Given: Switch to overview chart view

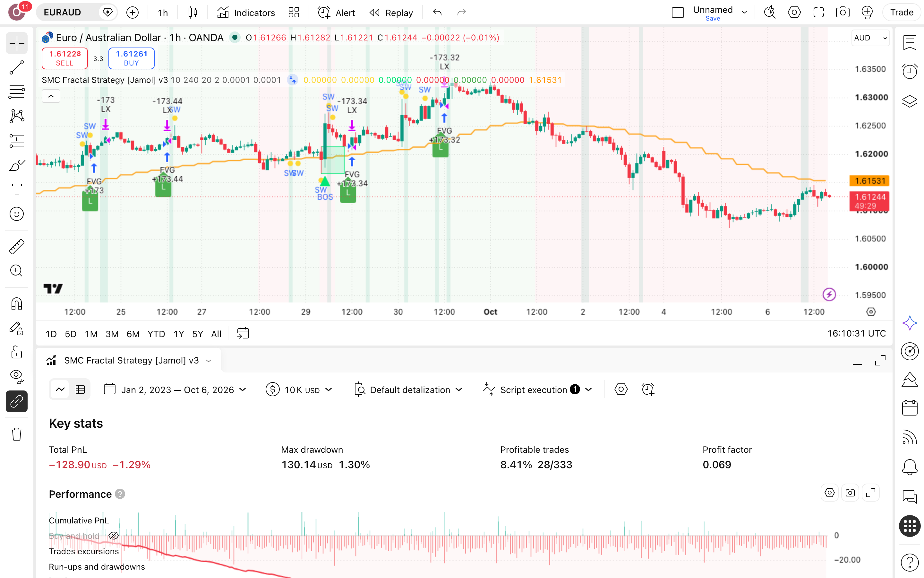Looking at the screenshot, I should tap(60, 390).
